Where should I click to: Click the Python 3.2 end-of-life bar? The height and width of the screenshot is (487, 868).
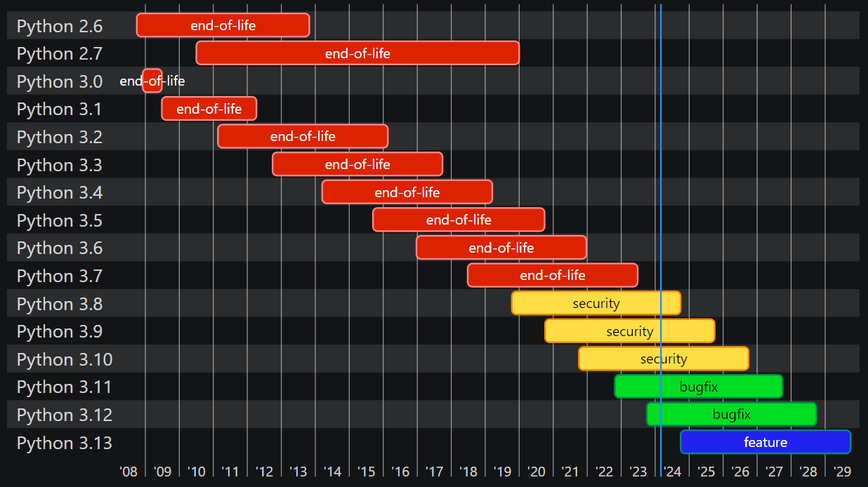(303, 136)
